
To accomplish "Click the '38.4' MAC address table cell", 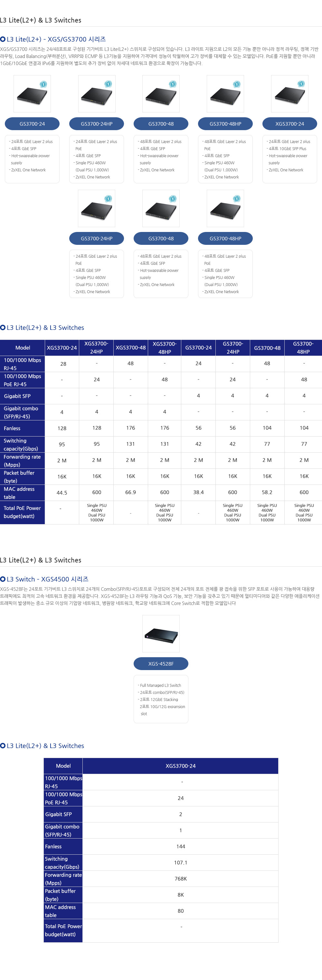I will click(x=198, y=492).
